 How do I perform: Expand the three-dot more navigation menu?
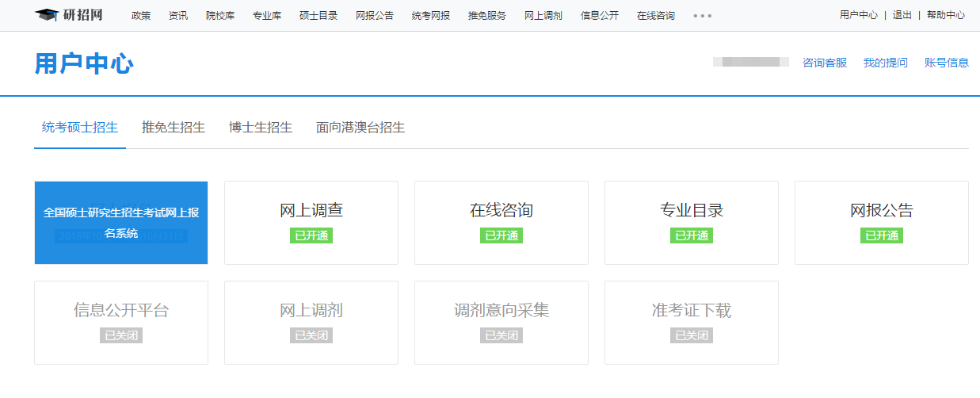(702, 16)
